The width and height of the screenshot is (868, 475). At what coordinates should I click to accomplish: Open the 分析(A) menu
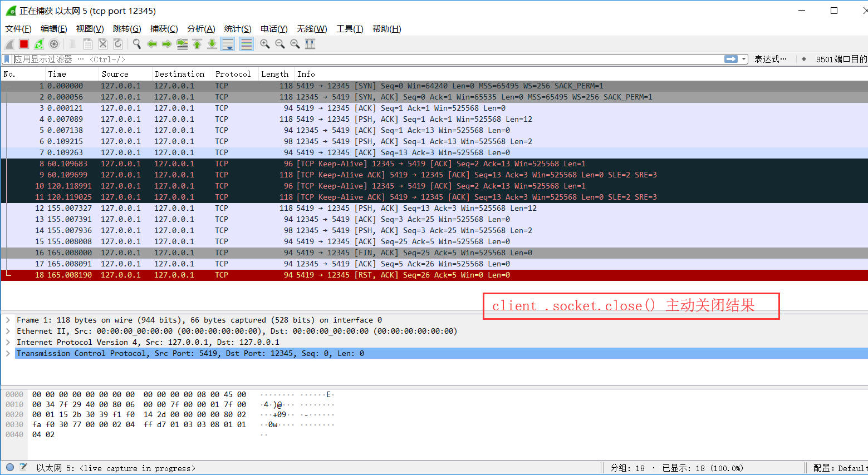click(x=200, y=29)
